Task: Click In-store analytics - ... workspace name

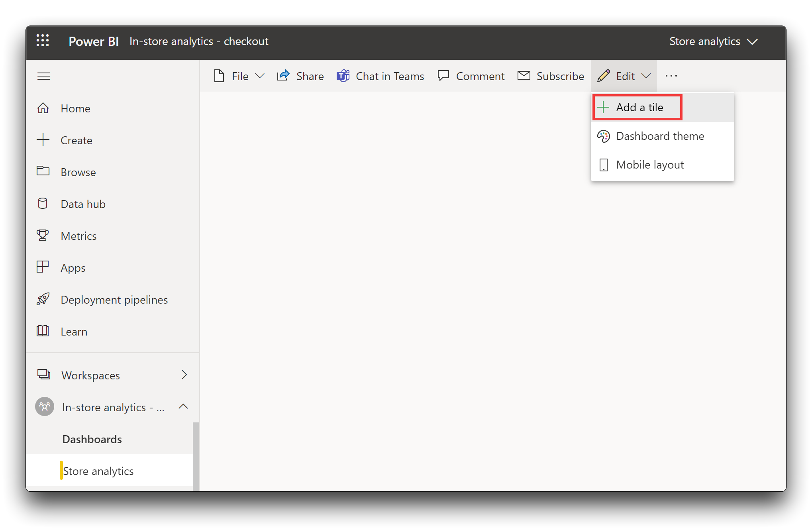Action: (113, 407)
